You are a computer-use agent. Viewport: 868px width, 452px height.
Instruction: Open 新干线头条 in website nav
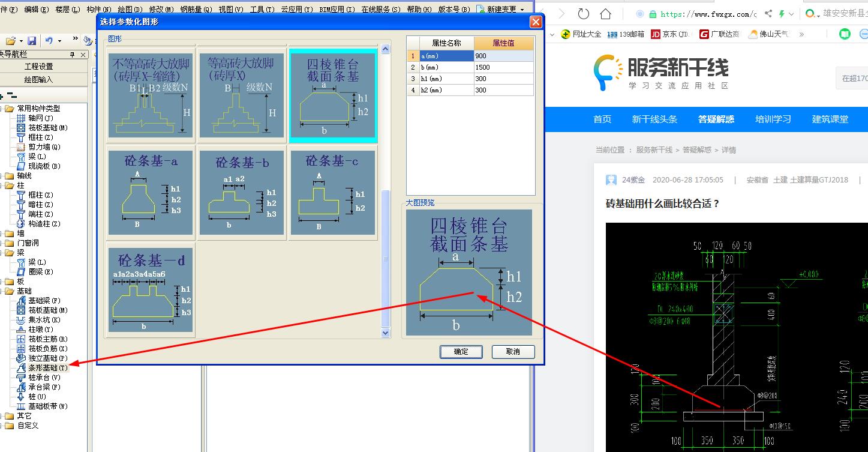pyautogui.click(x=654, y=119)
